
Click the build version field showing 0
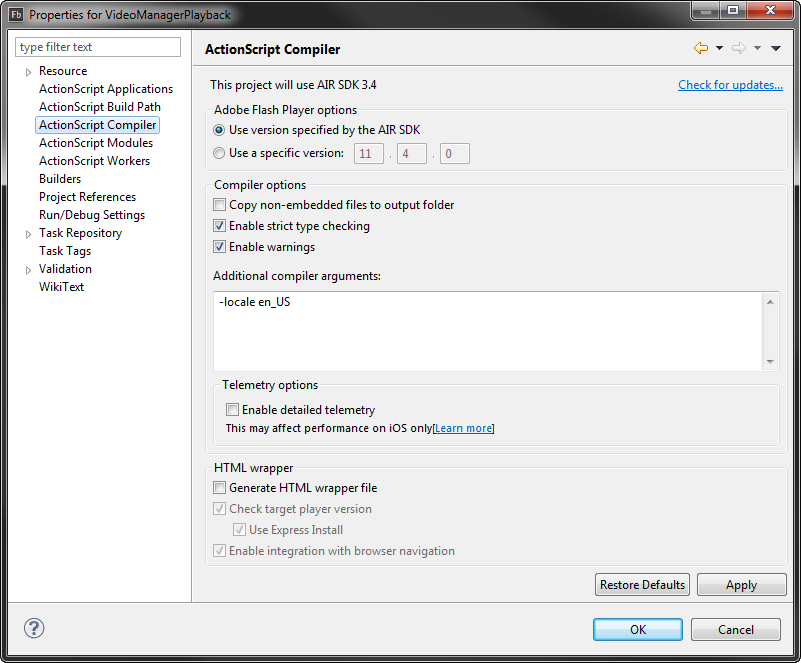455,153
